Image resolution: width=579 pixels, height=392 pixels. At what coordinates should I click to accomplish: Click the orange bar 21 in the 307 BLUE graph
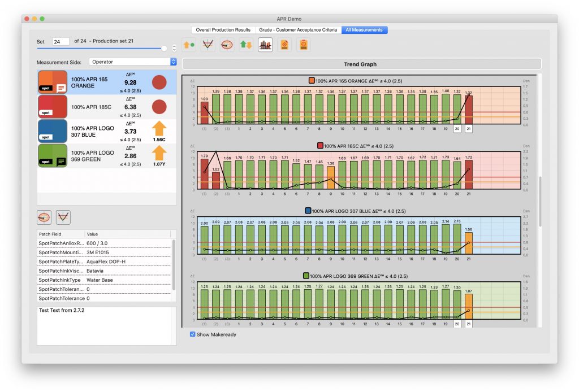click(468, 243)
